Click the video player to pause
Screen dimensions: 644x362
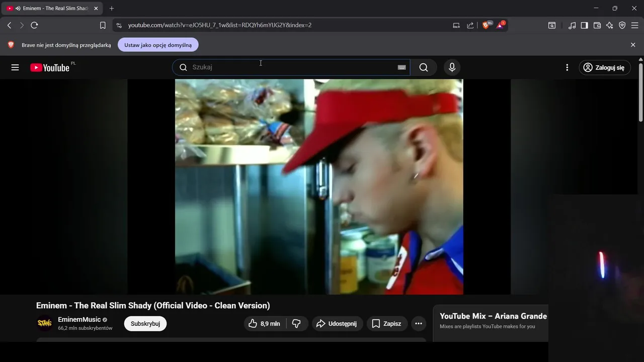(319, 187)
